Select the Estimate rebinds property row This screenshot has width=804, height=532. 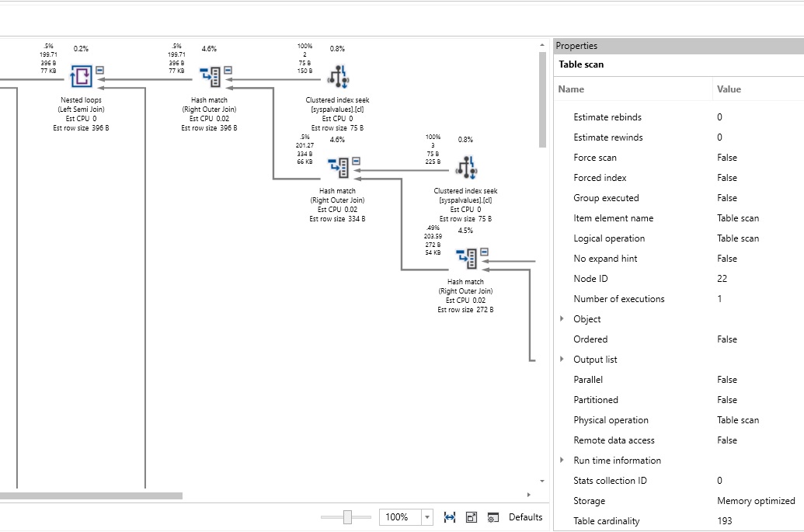[679, 116]
